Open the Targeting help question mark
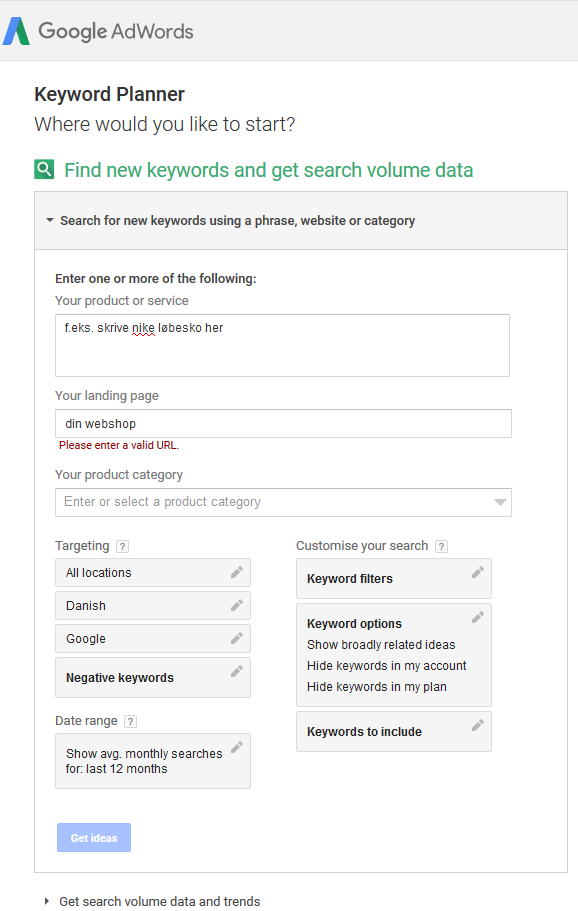Screen dimensions: 578x911 pos(122,546)
